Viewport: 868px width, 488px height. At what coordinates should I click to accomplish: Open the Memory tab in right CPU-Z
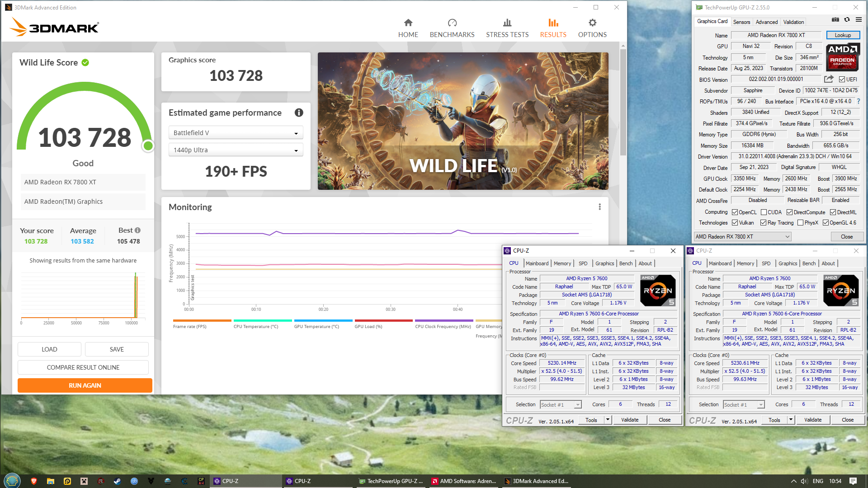point(745,263)
